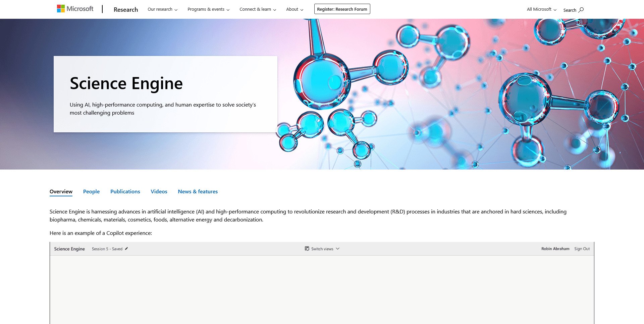This screenshot has width=644, height=324.
Task: Expand the Our research menu
Action: pos(163,9)
